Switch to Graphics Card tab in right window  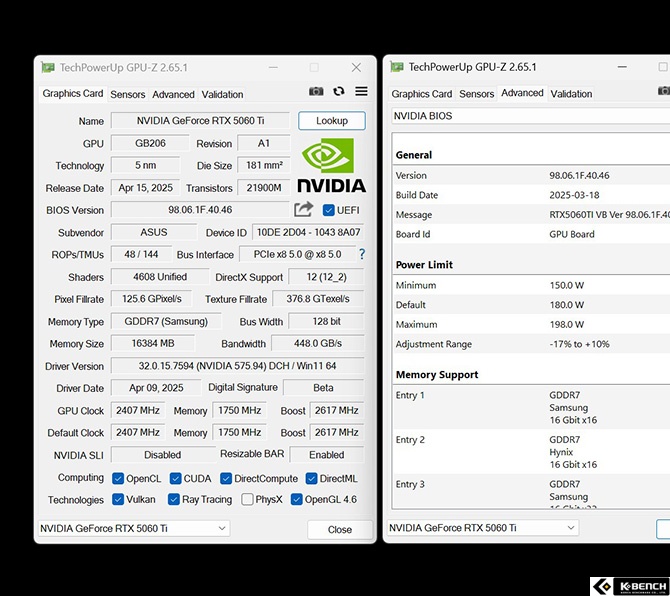(x=421, y=94)
